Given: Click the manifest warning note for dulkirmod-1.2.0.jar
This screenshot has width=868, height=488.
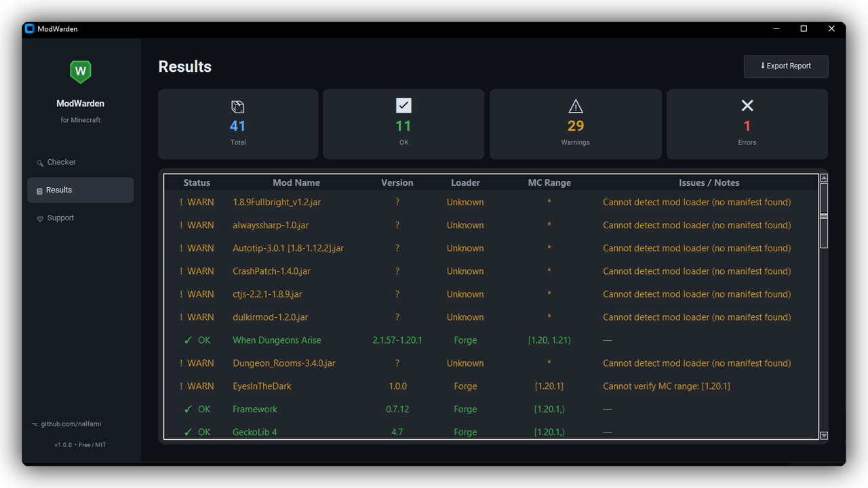Looking at the screenshot, I should 697,317.
